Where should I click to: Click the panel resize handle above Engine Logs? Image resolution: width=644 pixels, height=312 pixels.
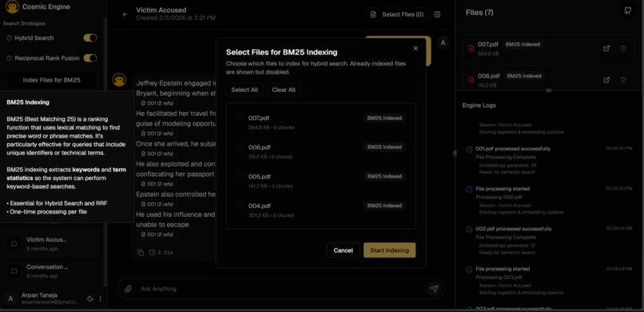tap(549, 90)
